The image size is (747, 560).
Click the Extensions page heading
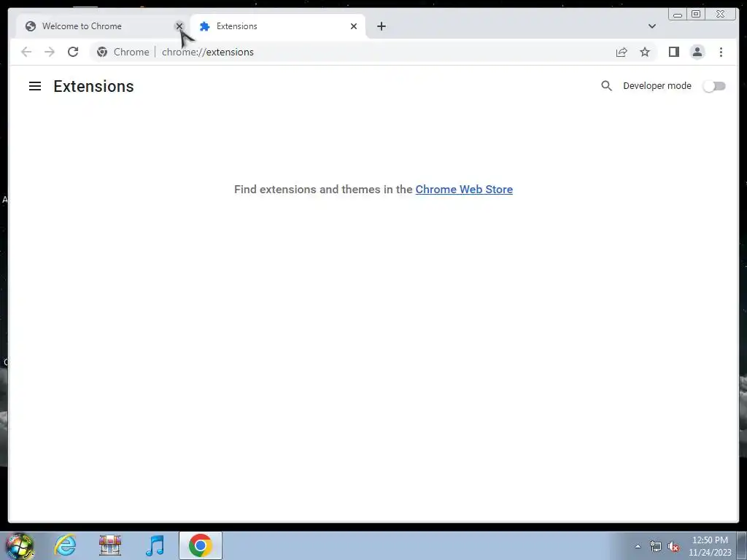click(93, 86)
